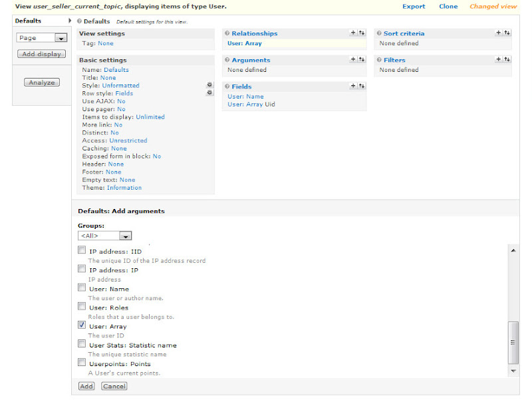Expand the Defaults display arrow
The width and height of the screenshot is (532, 412).
(72, 21)
